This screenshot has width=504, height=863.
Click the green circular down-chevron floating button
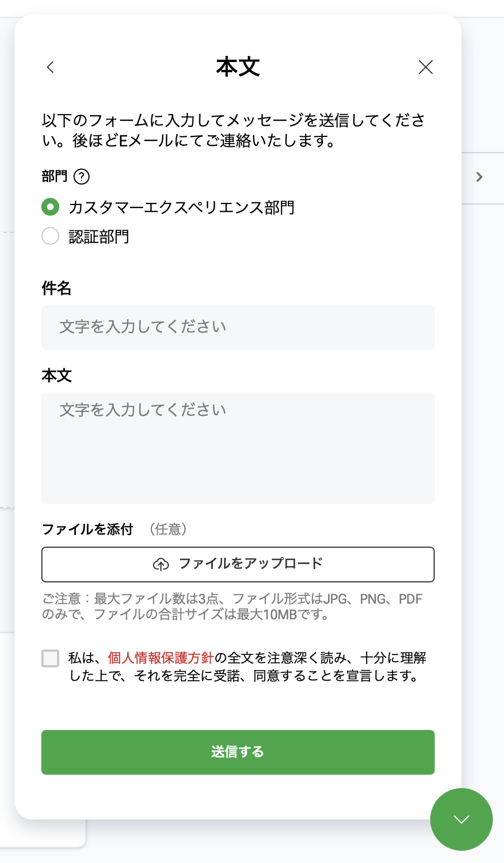[462, 819]
